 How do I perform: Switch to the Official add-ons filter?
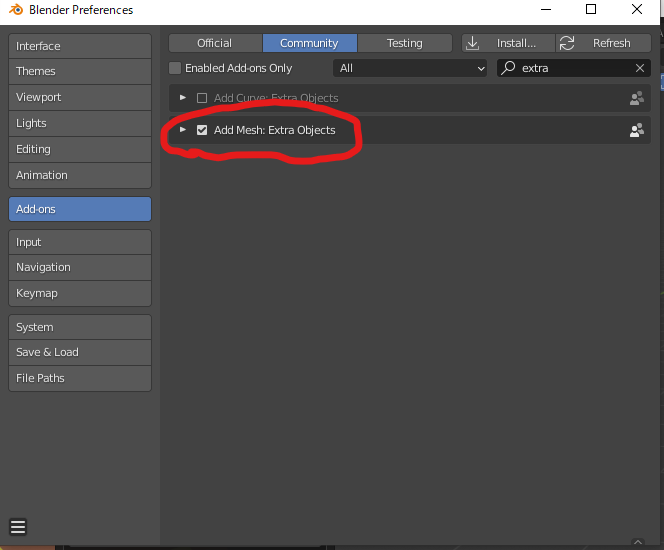[215, 43]
